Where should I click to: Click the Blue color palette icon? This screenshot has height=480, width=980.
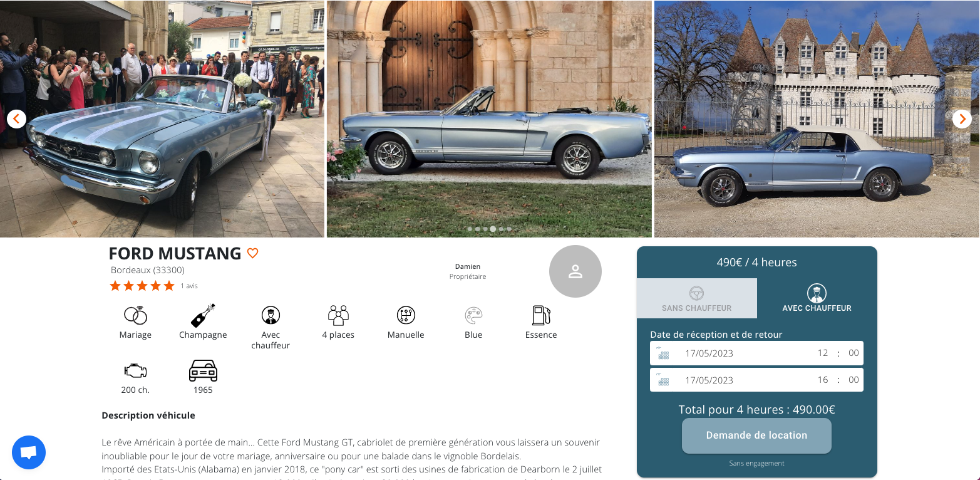pyautogui.click(x=473, y=315)
